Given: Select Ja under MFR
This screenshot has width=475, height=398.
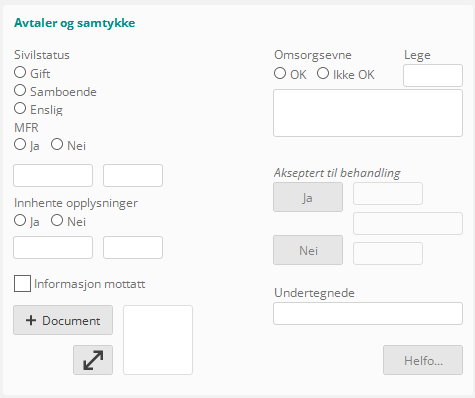Looking at the screenshot, I should [x=20, y=144].
